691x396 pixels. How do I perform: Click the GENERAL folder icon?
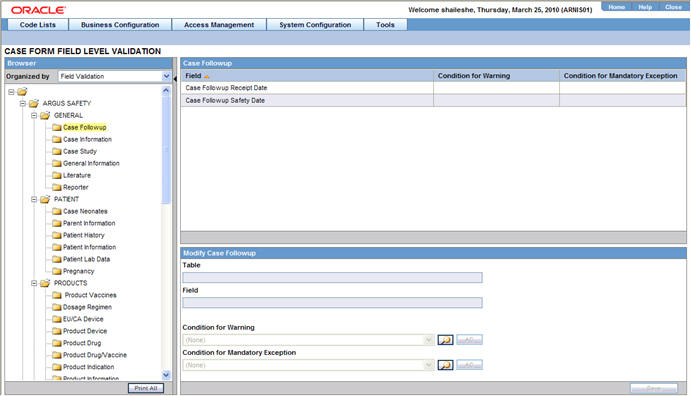[45, 115]
